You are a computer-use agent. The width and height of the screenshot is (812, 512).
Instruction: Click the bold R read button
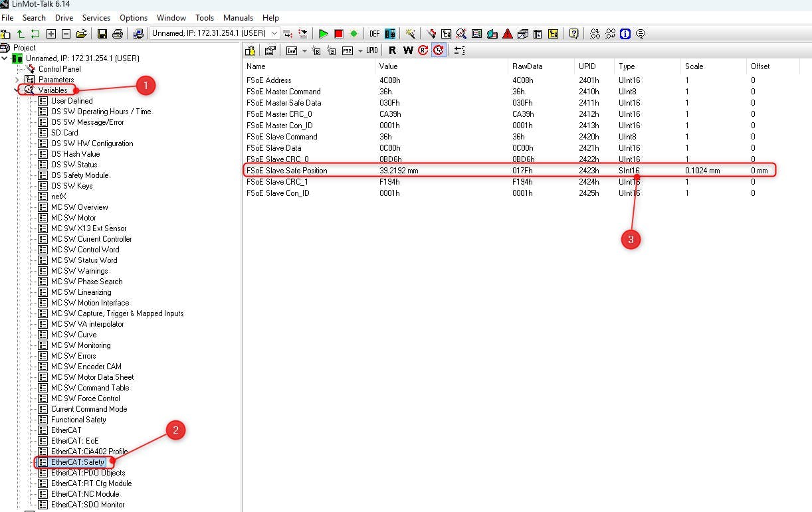[392, 50]
